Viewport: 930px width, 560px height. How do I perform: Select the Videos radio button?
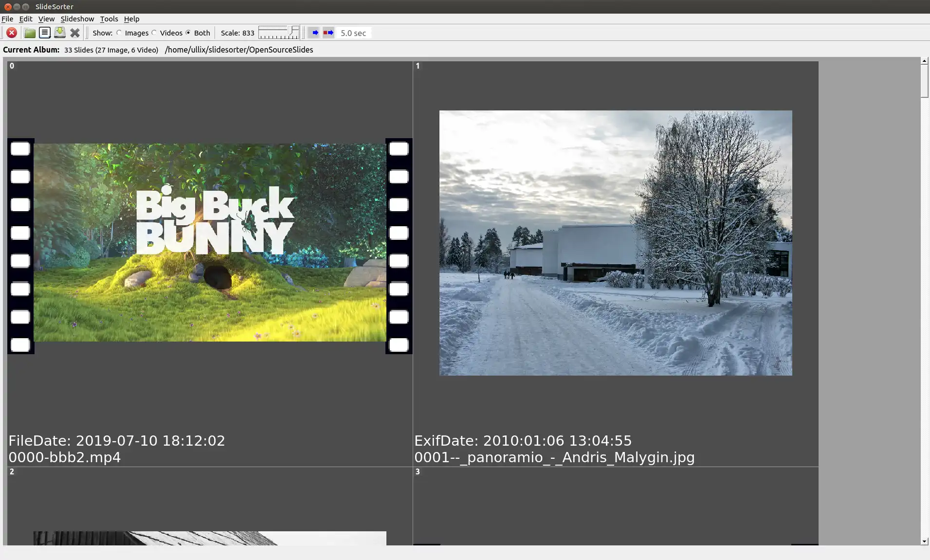[x=154, y=33]
